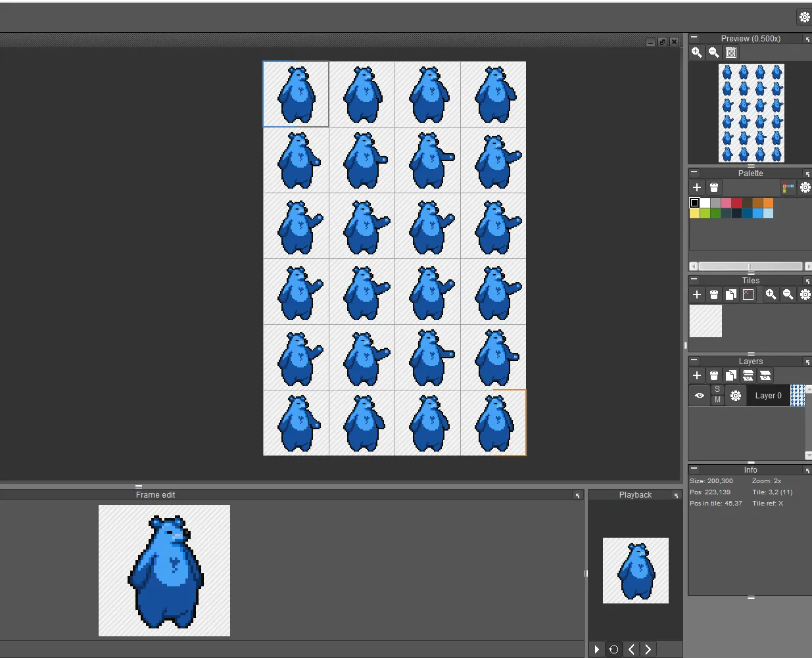The height and width of the screenshot is (658, 812).
Task: Flatten layers with the last Layers button
Action: (765, 375)
